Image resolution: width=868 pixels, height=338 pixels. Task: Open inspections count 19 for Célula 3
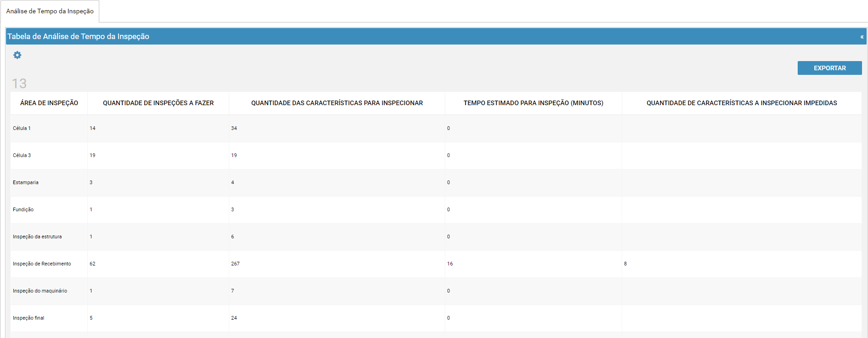pyautogui.click(x=92, y=155)
